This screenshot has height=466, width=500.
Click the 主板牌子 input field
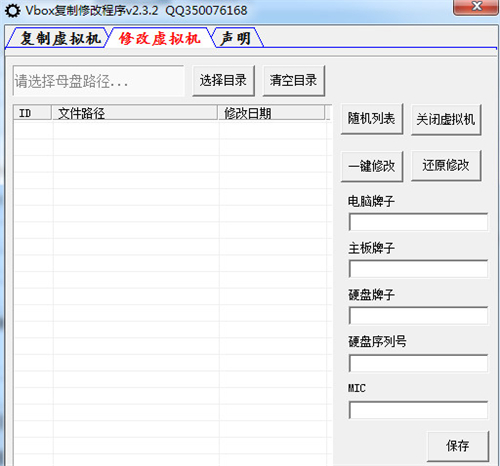coord(418,269)
